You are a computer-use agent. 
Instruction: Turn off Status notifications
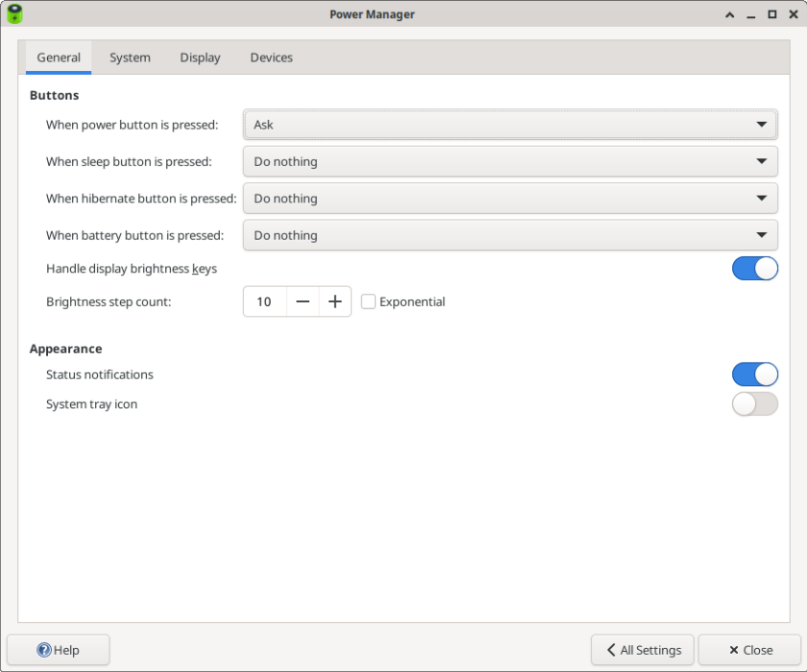click(755, 374)
